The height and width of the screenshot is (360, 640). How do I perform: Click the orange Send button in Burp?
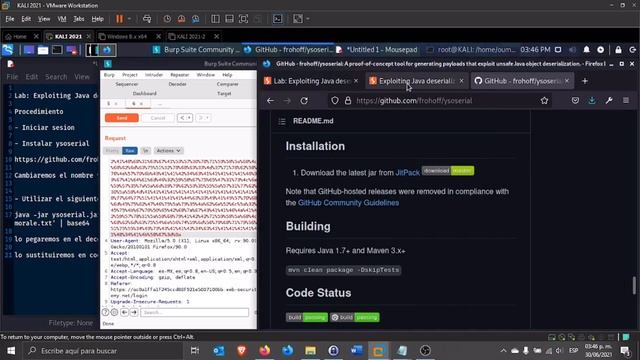(122, 118)
